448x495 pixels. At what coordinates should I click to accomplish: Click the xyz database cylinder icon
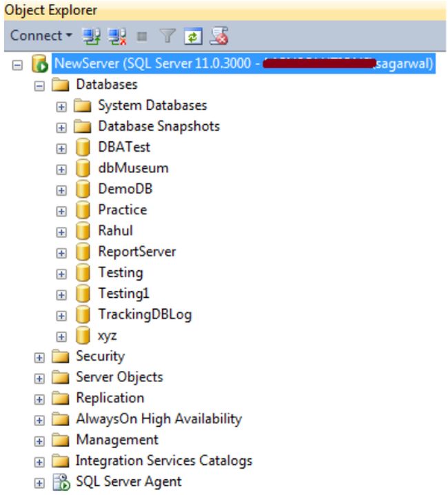(x=83, y=335)
